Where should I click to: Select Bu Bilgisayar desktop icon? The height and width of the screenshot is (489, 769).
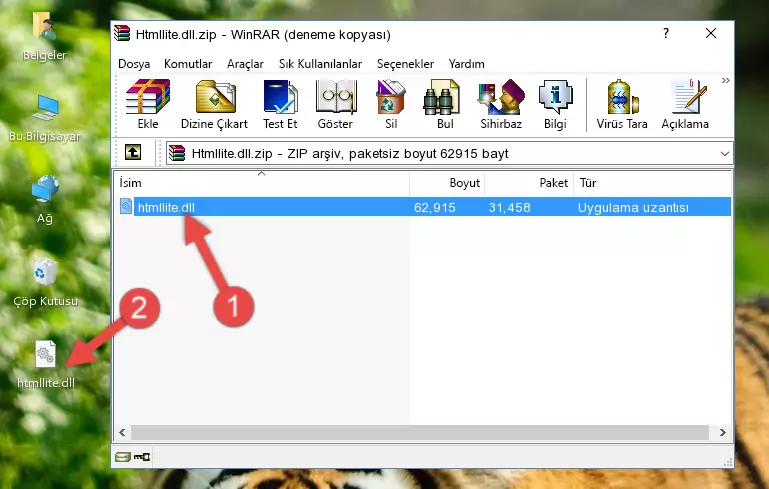coord(44,118)
